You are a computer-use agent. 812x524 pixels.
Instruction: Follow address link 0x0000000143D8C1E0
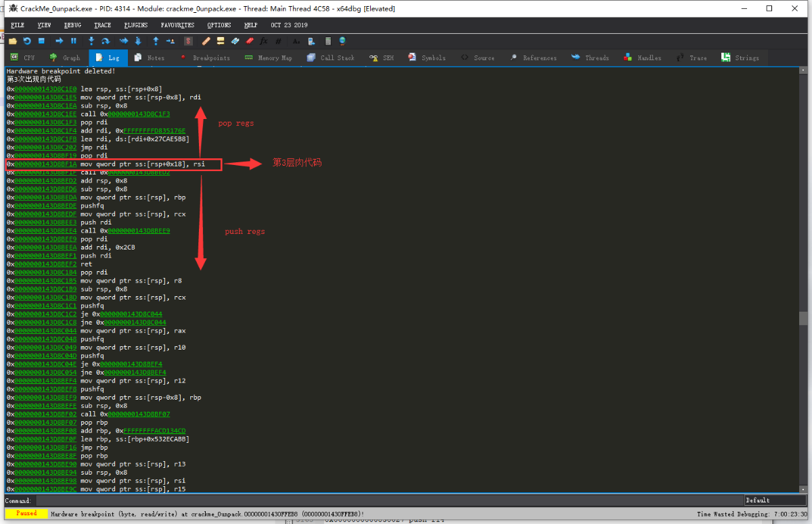(44, 89)
